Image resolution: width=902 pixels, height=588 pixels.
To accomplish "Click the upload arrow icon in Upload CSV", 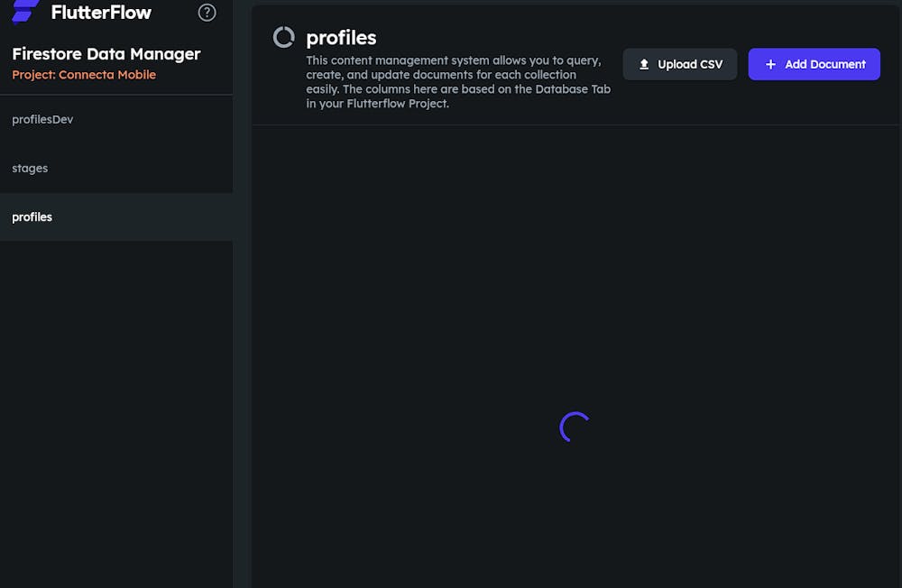I will tap(644, 65).
